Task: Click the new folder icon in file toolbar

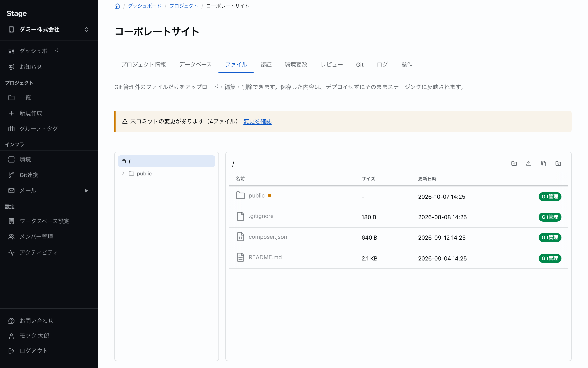Action: coord(514,164)
